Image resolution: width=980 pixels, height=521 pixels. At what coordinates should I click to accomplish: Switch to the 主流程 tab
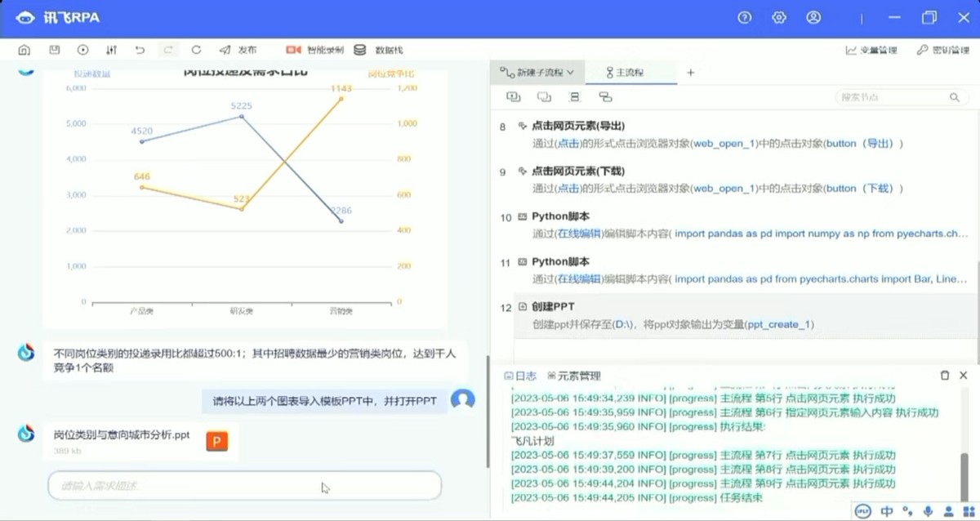[626, 72]
